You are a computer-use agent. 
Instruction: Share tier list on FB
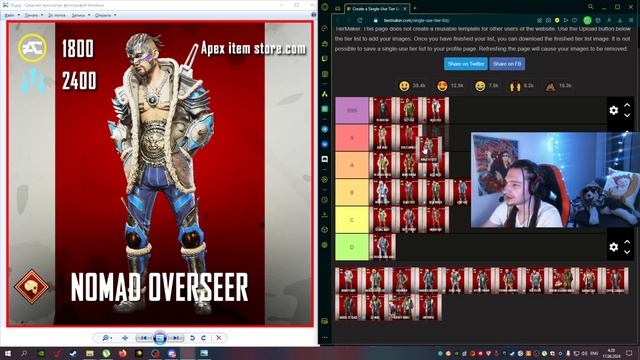pos(507,64)
